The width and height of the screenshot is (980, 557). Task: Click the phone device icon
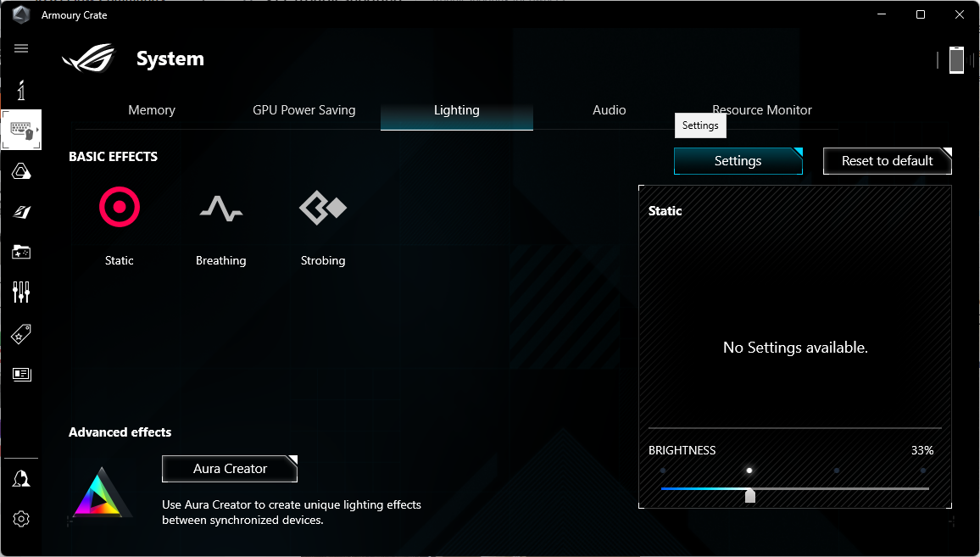click(956, 60)
